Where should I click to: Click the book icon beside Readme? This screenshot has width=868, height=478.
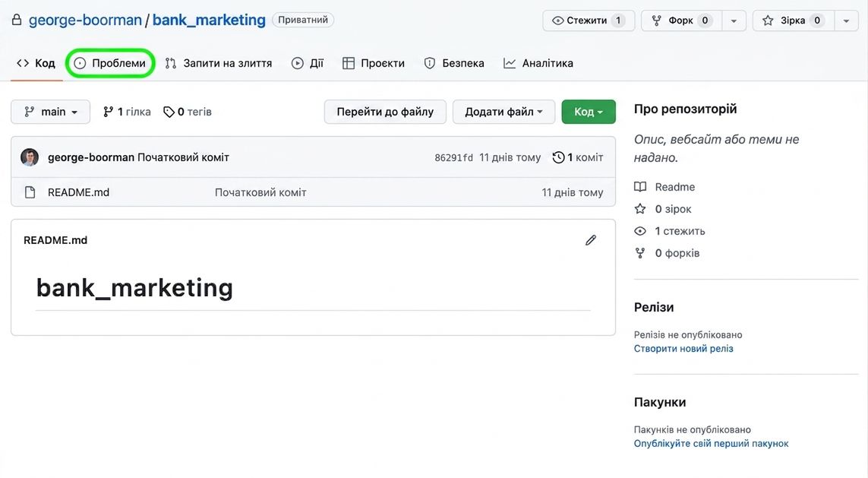point(640,187)
